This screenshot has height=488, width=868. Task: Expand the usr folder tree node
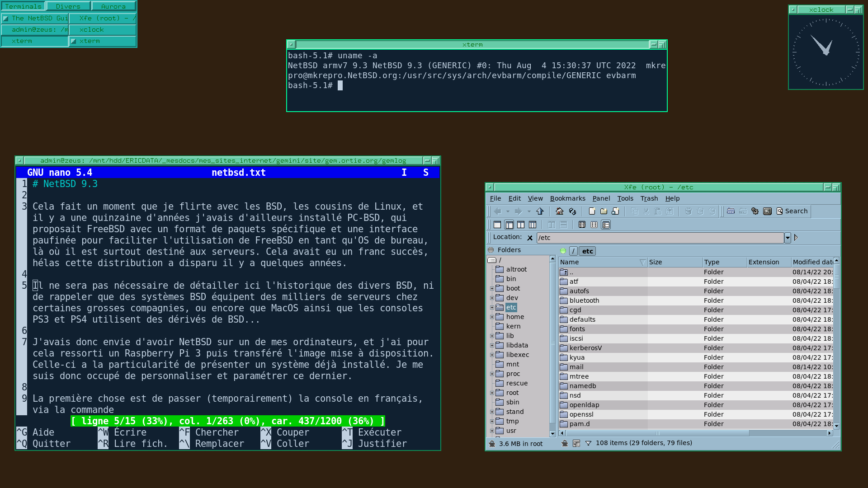pos(492,431)
